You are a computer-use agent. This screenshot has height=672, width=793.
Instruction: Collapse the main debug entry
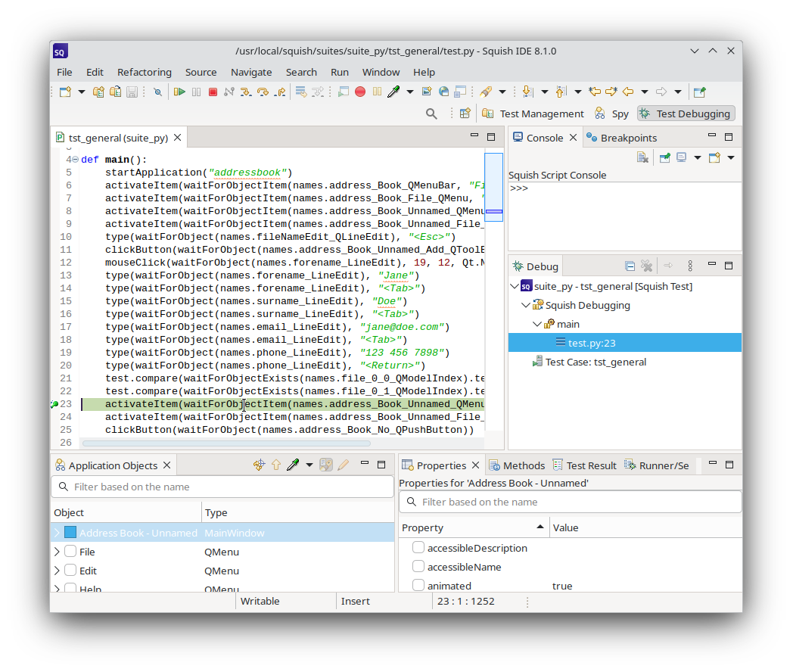click(536, 323)
